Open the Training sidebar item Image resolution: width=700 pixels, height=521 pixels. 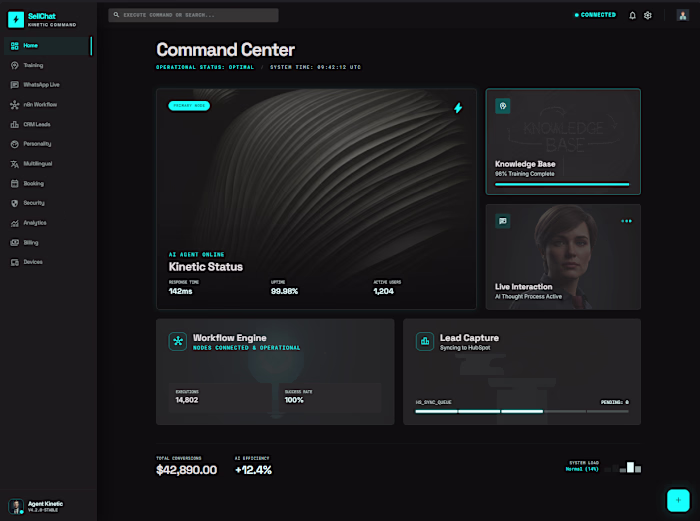[x=48, y=65]
